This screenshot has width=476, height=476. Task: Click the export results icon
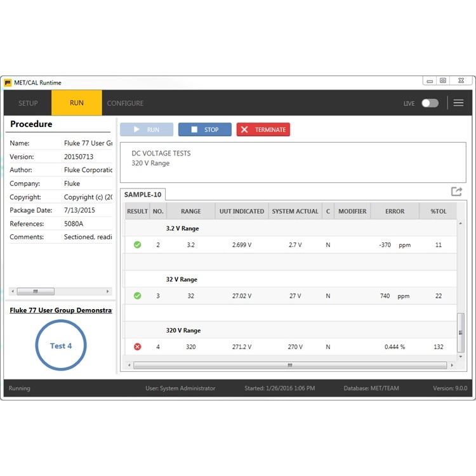coord(456,191)
